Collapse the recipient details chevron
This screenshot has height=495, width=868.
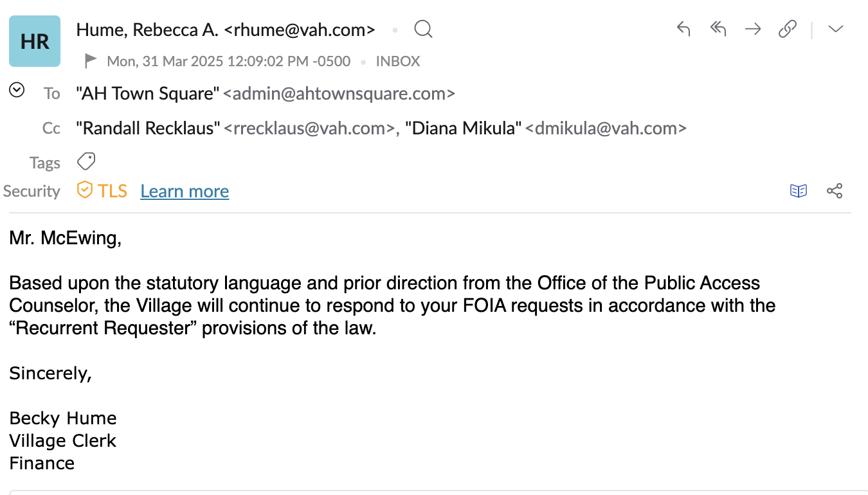pos(17,91)
